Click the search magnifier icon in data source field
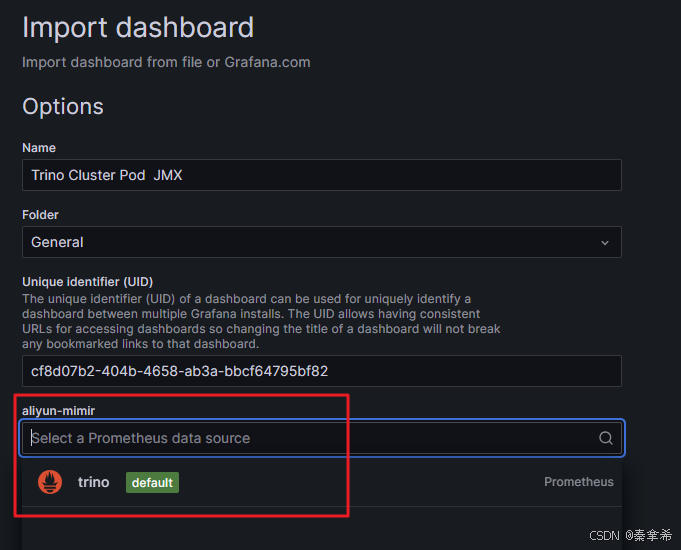This screenshot has width=681, height=550. (606, 438)
